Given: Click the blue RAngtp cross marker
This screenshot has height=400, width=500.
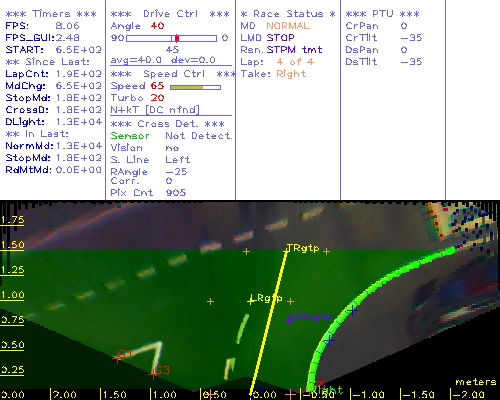Looking at the screenshot, I should click(289, 319).
